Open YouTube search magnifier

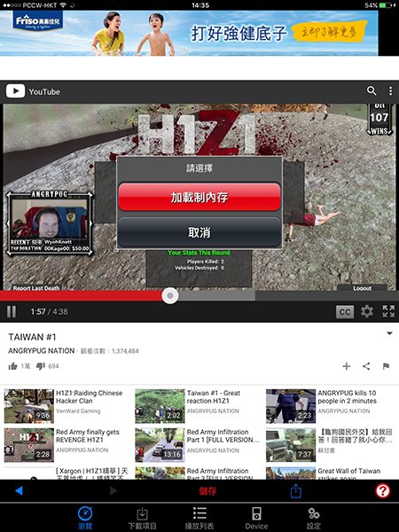[372, 90]
